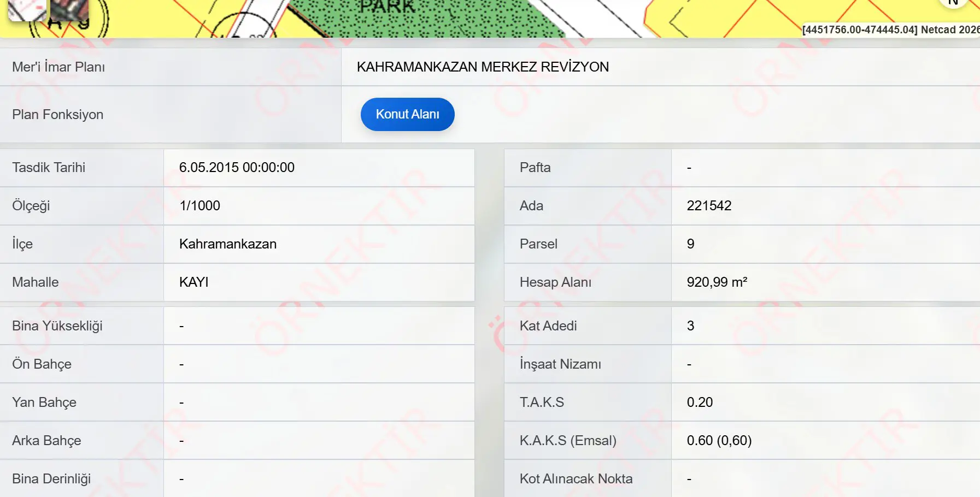Click the PARK label on the map
This screenshot has width=980, height=497.
[388, 7]
